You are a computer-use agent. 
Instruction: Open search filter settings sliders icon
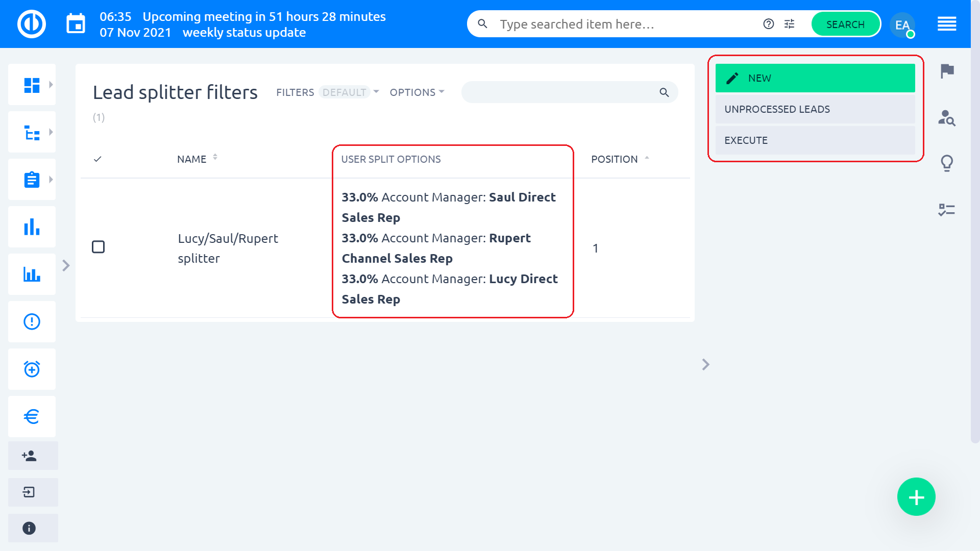point(789,24)
